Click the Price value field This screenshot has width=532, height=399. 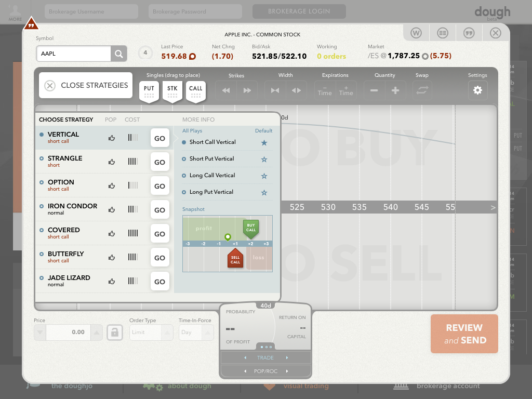pos(68,332)
